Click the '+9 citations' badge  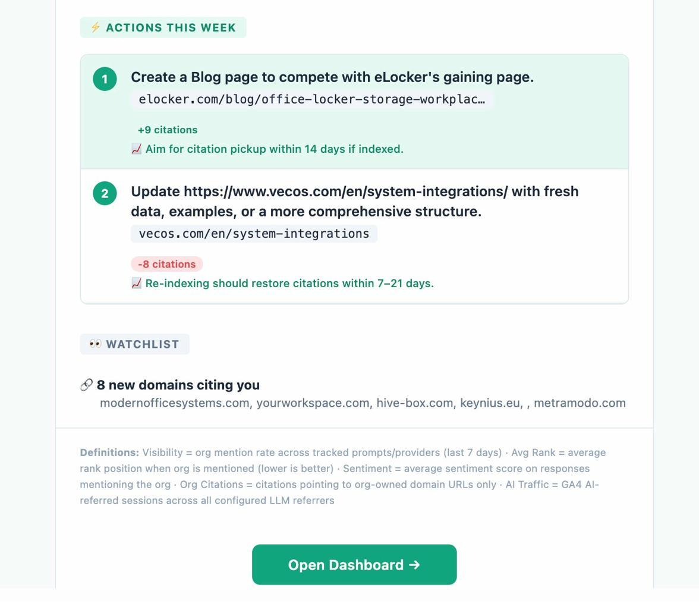coord(168,130)
